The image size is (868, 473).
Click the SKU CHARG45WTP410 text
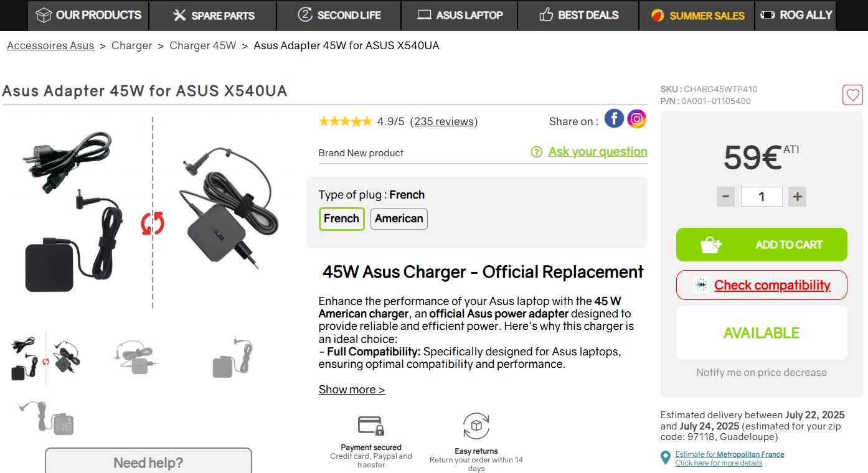(x=709, y=89)
